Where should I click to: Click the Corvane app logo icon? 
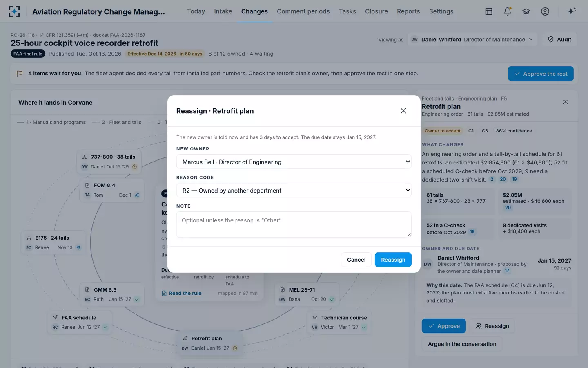14,11
